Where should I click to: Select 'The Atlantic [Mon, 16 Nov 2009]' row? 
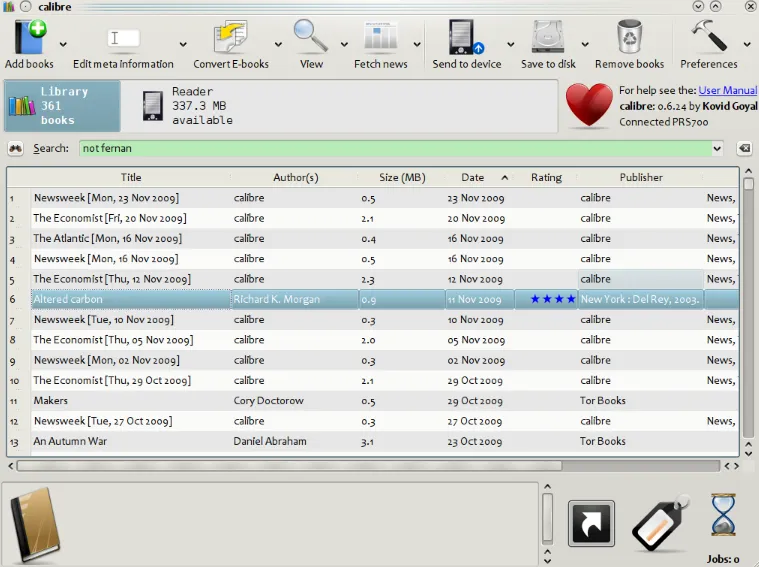[385, 239]
